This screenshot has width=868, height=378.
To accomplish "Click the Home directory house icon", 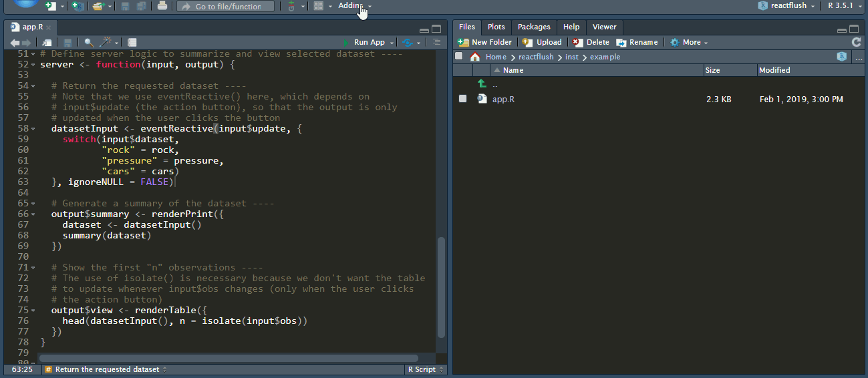I will (475, 57).
